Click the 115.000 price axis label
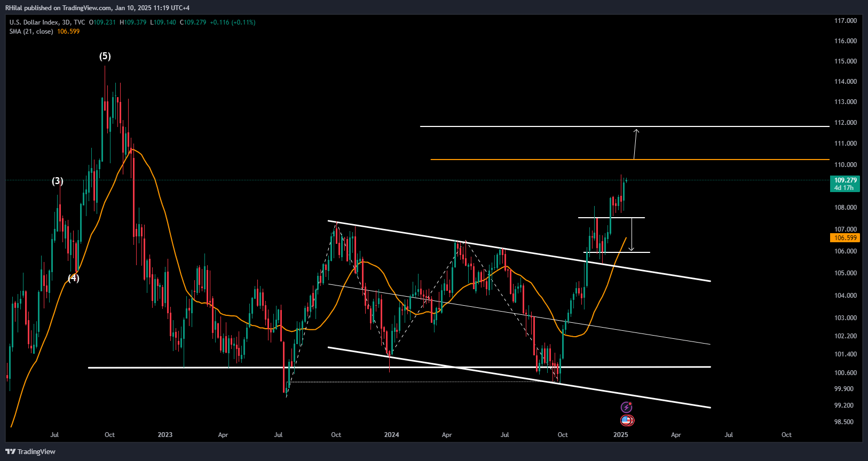Screen dimensions: 868x461 [x=846, y=61]
